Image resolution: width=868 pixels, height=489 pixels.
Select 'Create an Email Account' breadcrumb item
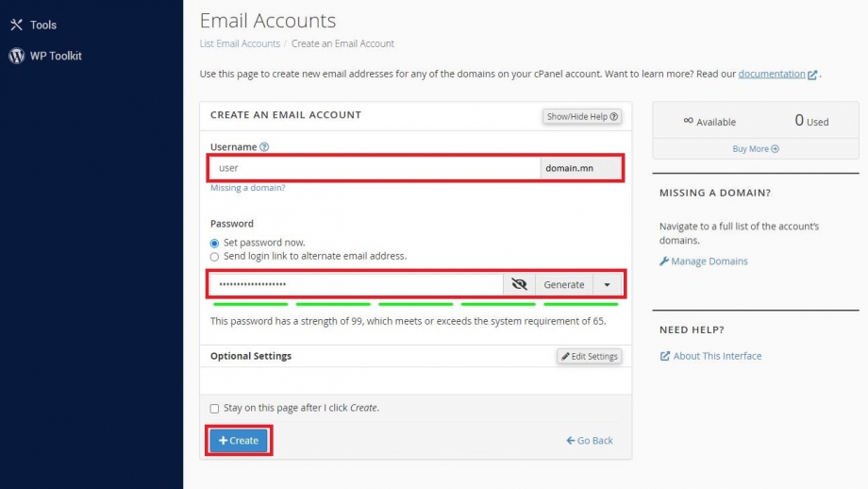[342, 43]
